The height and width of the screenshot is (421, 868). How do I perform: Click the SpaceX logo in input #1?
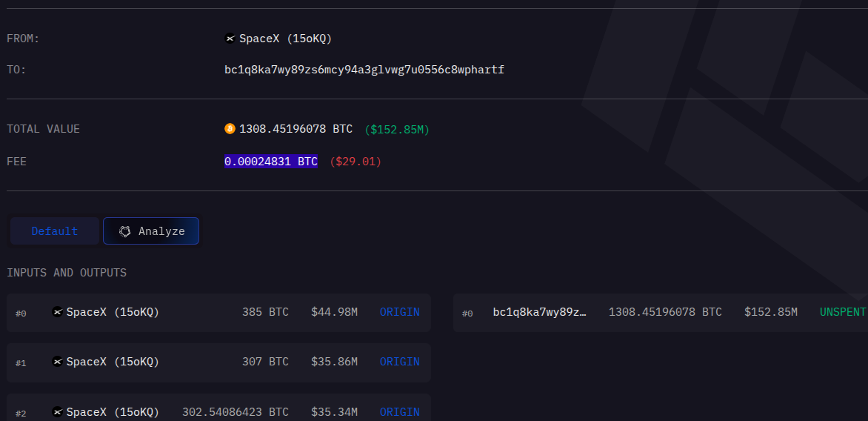pos(58,362)
